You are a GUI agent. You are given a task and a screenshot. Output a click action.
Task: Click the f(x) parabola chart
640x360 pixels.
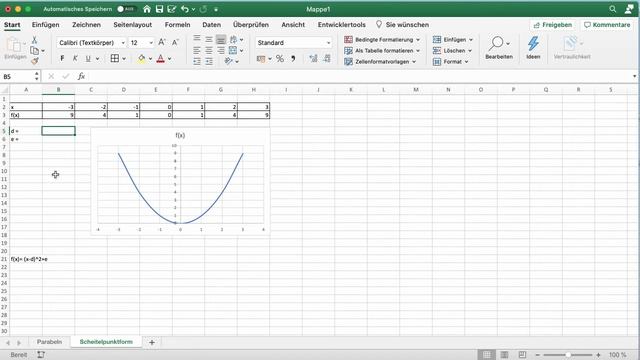pos(180,182)
